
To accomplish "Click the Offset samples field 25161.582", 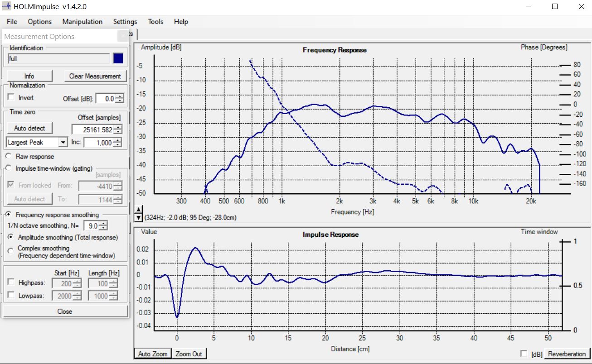I will click(x=93, y=129).
